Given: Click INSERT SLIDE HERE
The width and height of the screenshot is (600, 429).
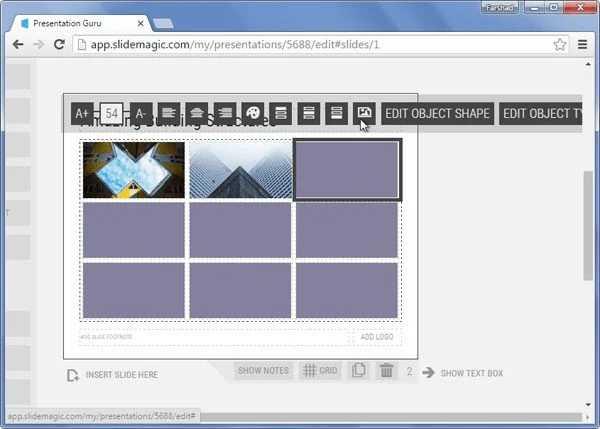Looking at the screenshot, I should point(112,375).
